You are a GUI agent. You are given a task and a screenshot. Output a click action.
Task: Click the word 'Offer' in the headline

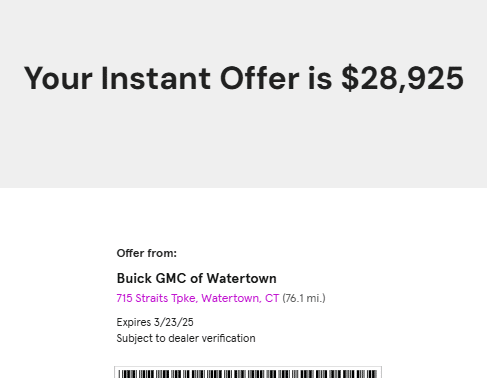(x=260, y=78)
